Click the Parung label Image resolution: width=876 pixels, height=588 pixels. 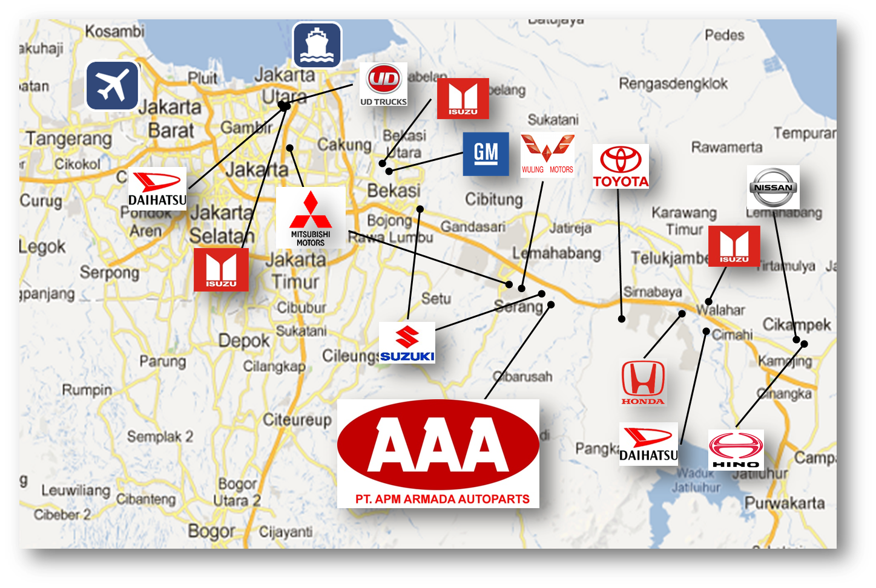(x=163, y=361)
